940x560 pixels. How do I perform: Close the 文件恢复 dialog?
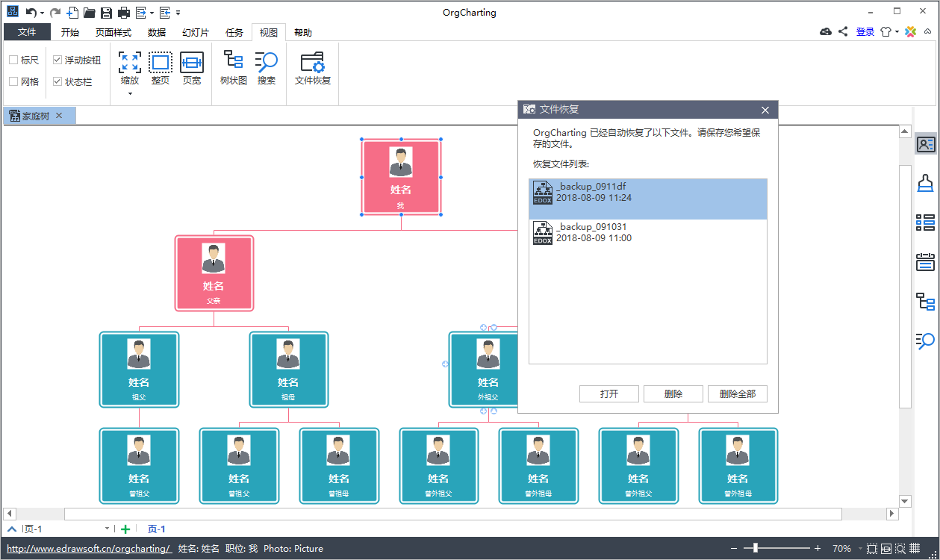coord(765,110)
